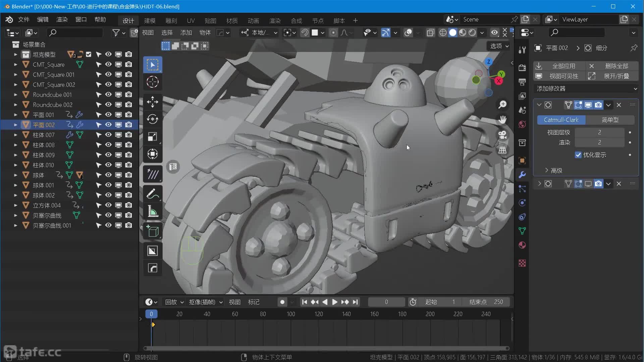
Task: Click the 视图层级 value field
Action: (x=599, y=132)
